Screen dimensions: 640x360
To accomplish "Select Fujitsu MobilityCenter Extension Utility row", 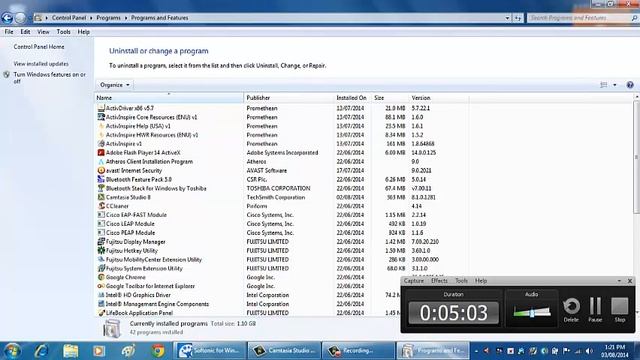I will pyautogui.click(x=282, y=260).
